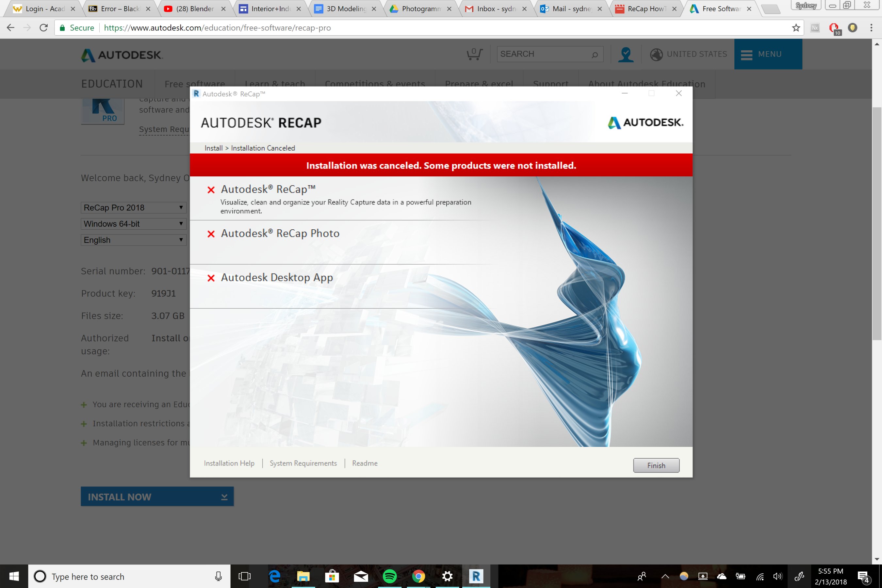Screen dimensions: 882x588
Task: Click the Finish button in installer
Action: coord(656,465)
